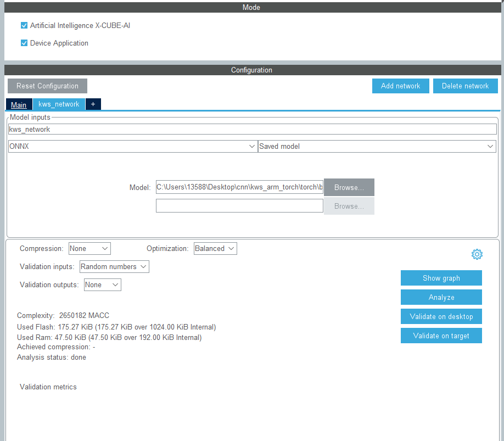The width and height of the screenshot is (504, 441).
Task: Open advanced settings gear icon
Action: [x=477, y=254]
